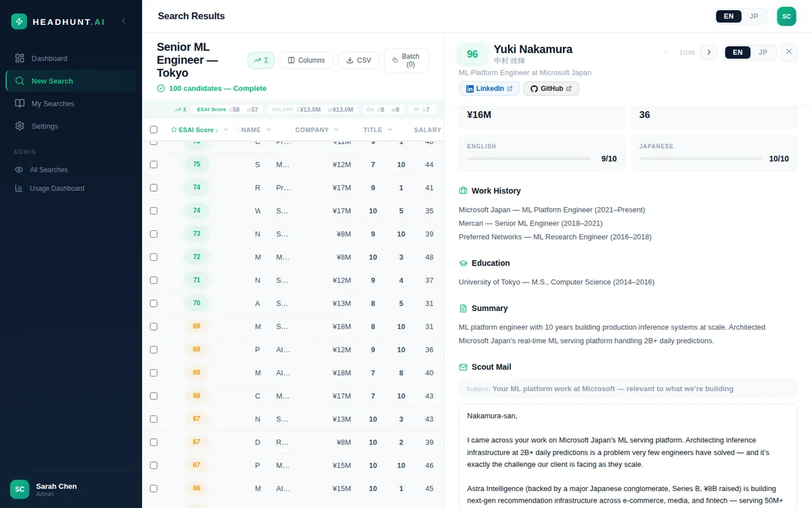Open the ESAI Score sort dropdown
Viewport: 812px width, 508px height.
tap(226, 129)
